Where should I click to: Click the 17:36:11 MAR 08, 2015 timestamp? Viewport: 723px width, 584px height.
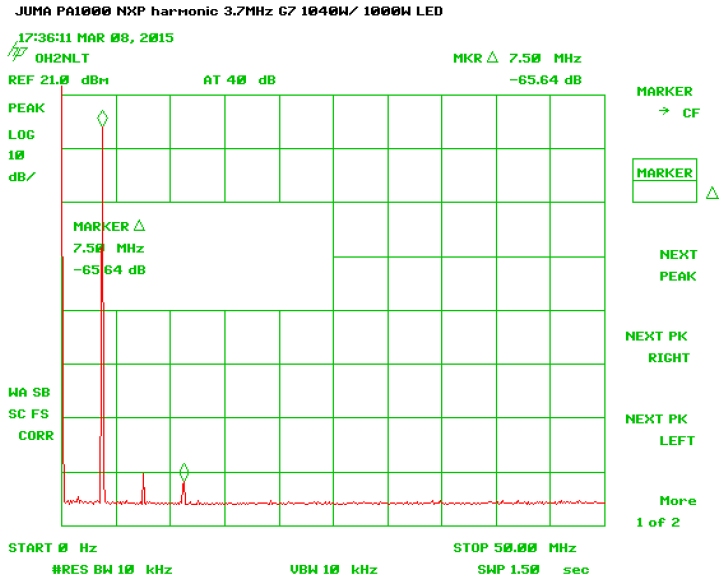click(x=95, y=37)
